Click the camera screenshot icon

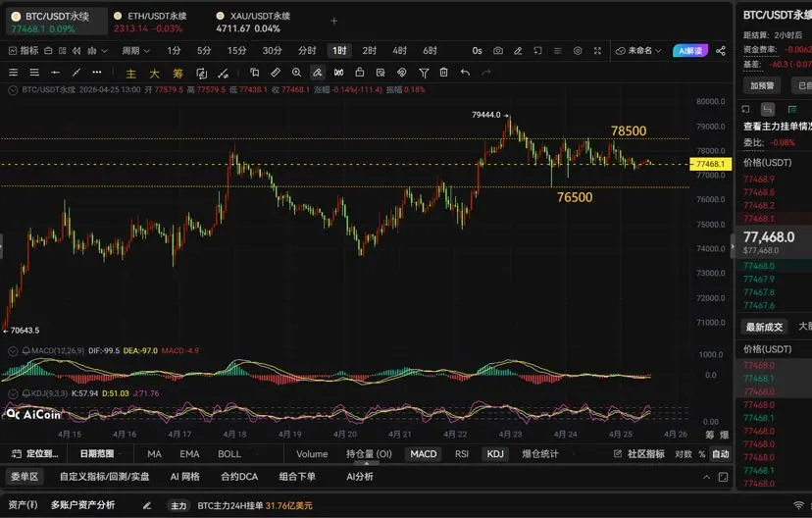(x=497, y=51)
